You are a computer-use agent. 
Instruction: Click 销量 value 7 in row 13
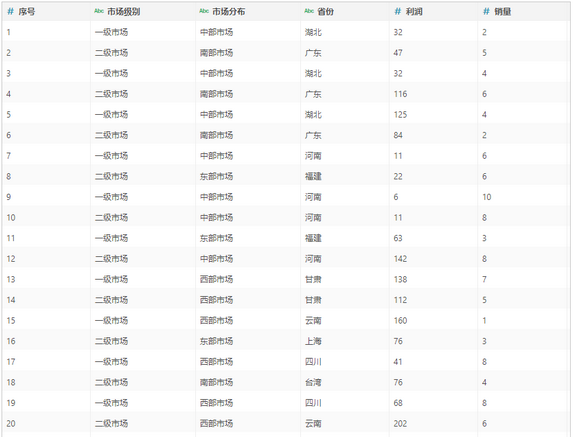[x=484, y=279]
